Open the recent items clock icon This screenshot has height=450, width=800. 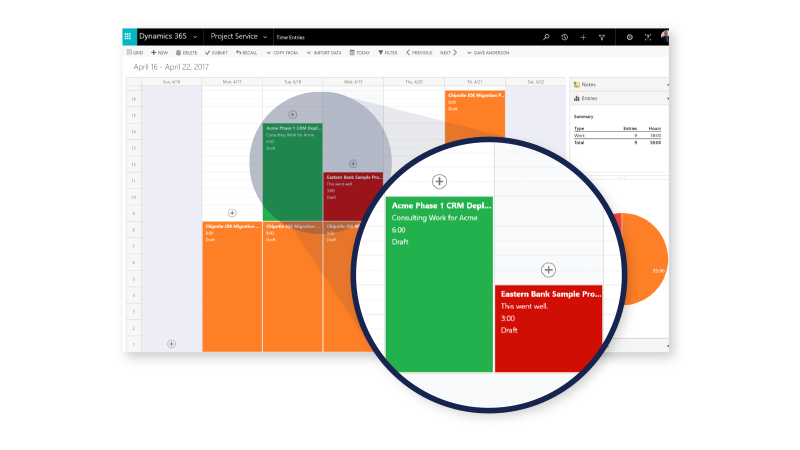click(x=565, y=37)
